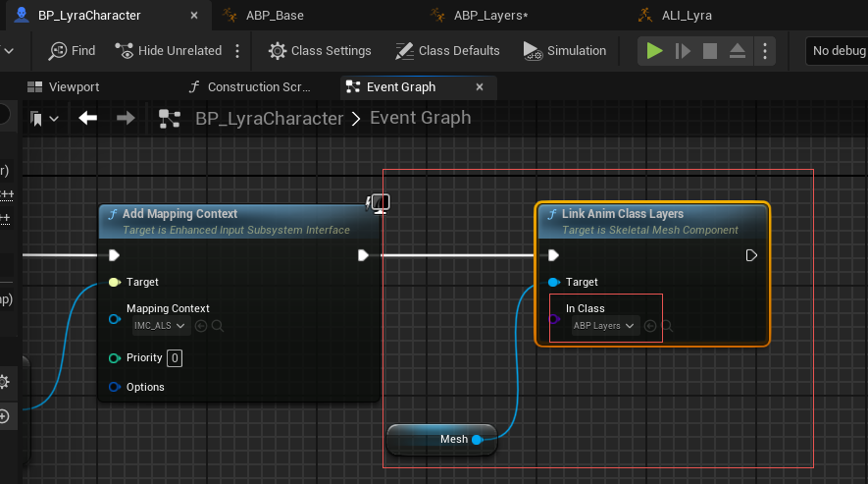Start Play in editor

[x=654, y=51]
